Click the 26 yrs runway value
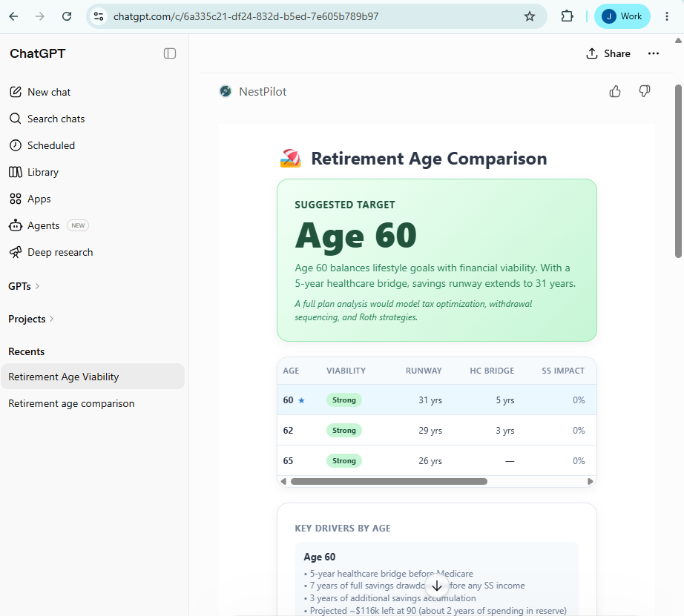Screen dimensions: 684x616 pos(430,461)
